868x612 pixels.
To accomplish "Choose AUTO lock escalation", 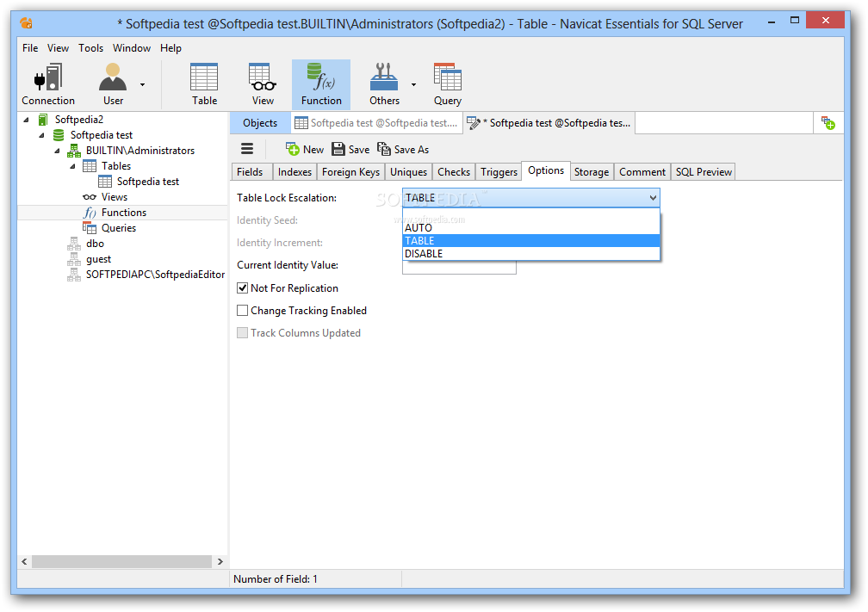I will pyautogui.click(x=531, y=228).
